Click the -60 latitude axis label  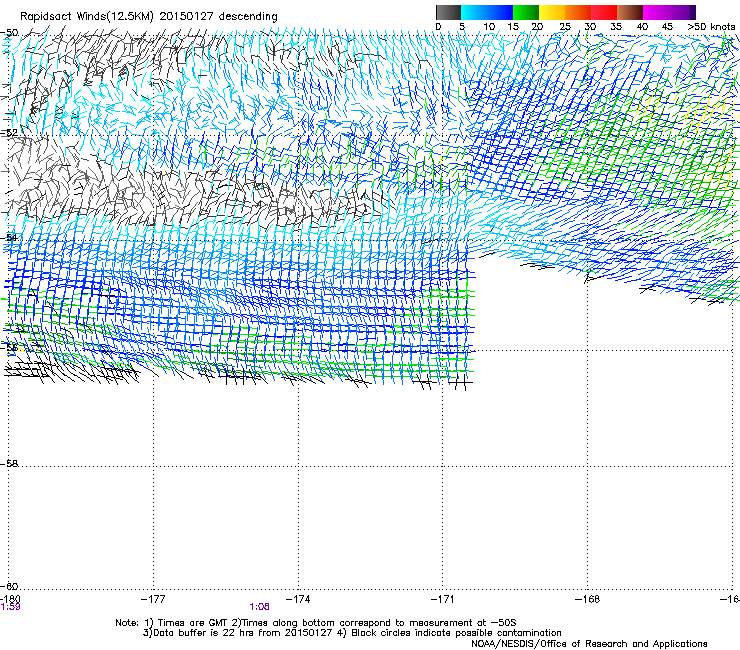9,586
